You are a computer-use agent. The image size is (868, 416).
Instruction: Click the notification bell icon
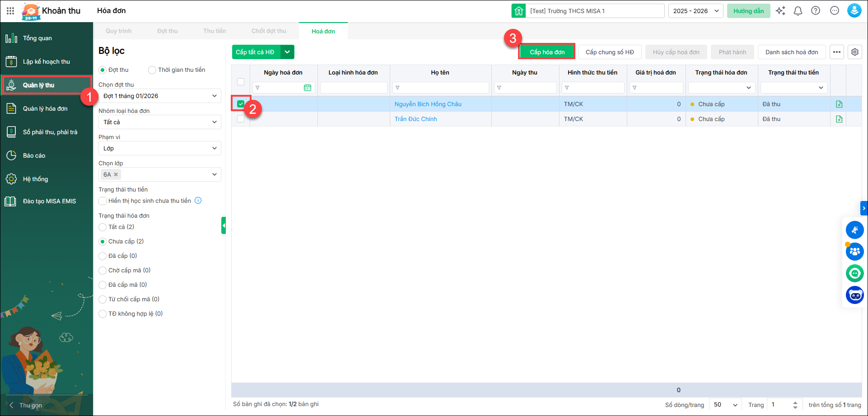point(798,11)
